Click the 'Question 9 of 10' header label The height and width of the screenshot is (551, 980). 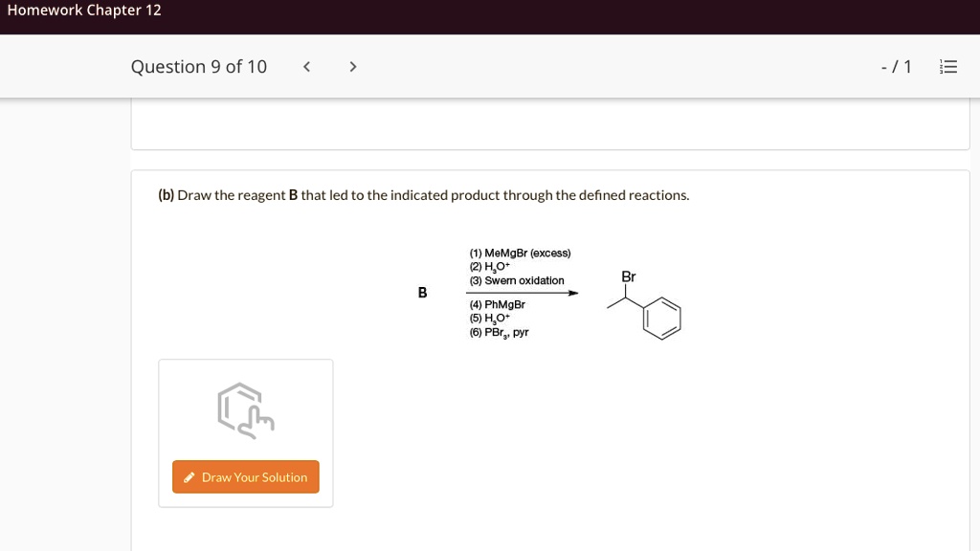[199, 66]
